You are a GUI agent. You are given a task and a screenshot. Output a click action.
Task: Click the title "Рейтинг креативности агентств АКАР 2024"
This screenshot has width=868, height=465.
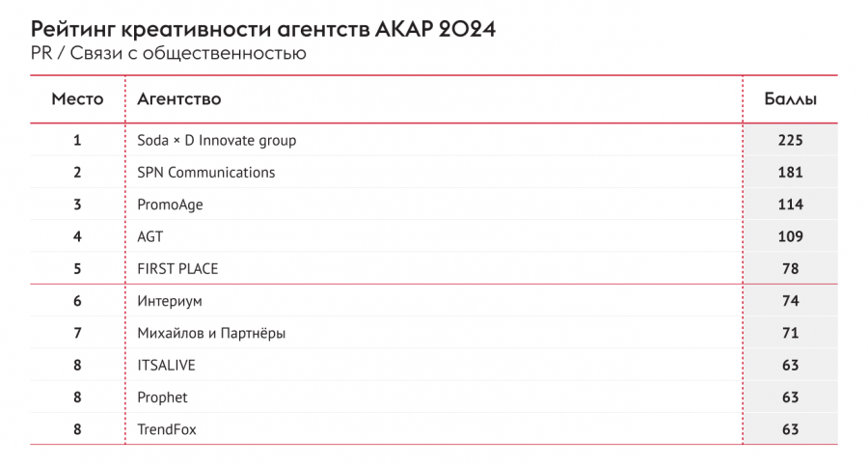(x=262, y=29)
